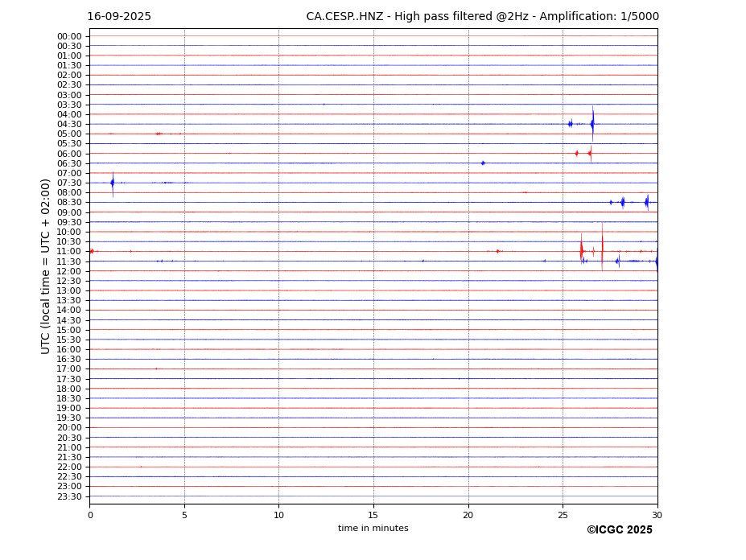The image size is (746, 560).
Task: Click the x-axis tick label 10
Action: tap(278, 515)
